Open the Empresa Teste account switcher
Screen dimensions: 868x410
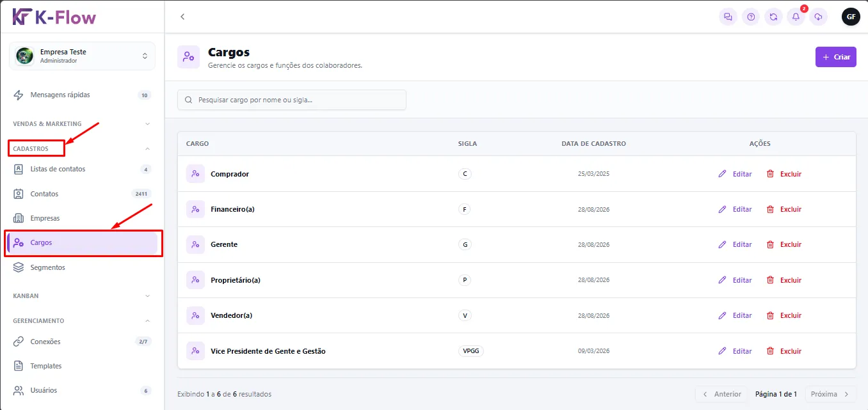pos(82,56)
